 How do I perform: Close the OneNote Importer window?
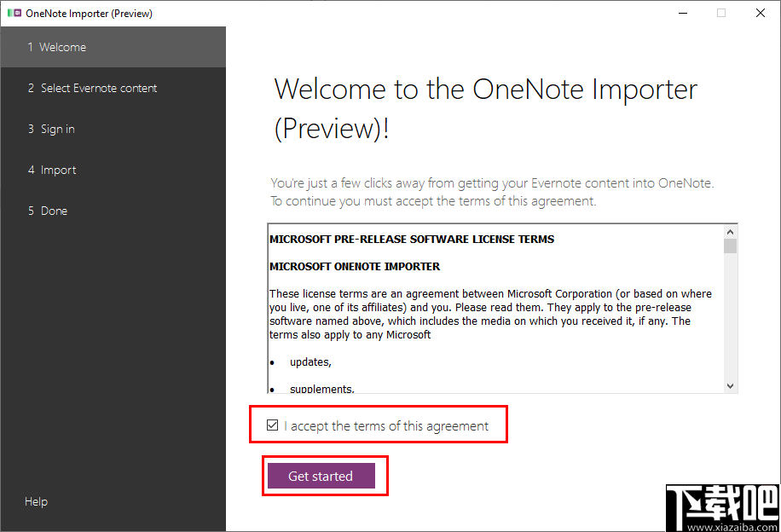click(x=760, y=13)
